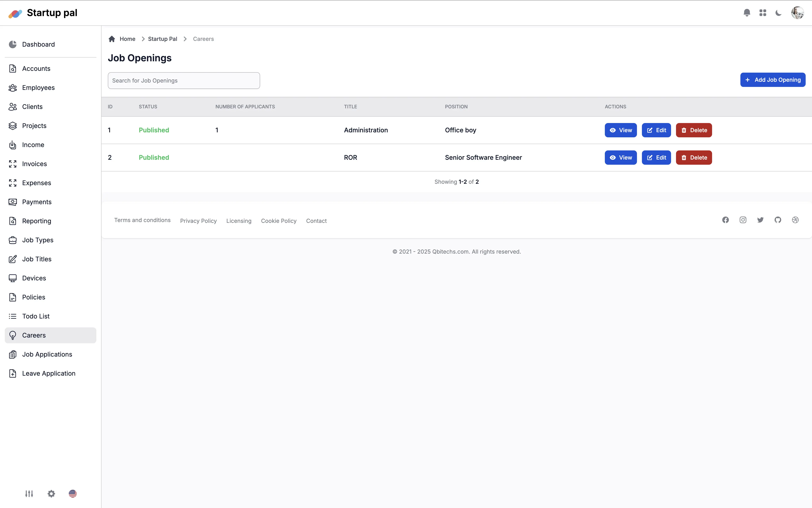812x508 pixels.
Task: Open the Facebook footer icon
Action: 725,220
